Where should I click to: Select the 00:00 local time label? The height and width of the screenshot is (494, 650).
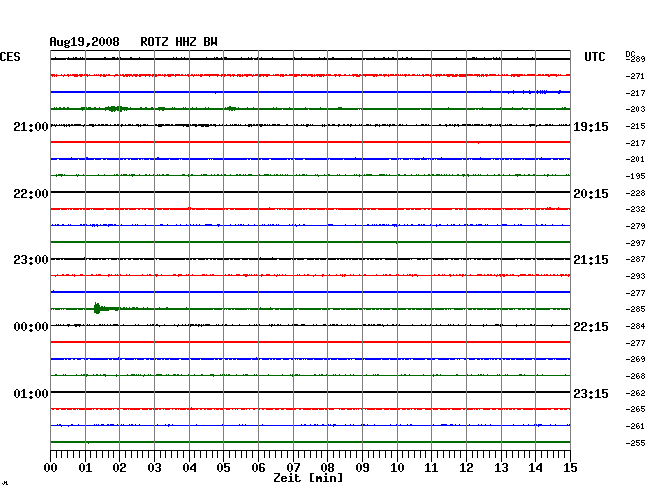(31, 327)
